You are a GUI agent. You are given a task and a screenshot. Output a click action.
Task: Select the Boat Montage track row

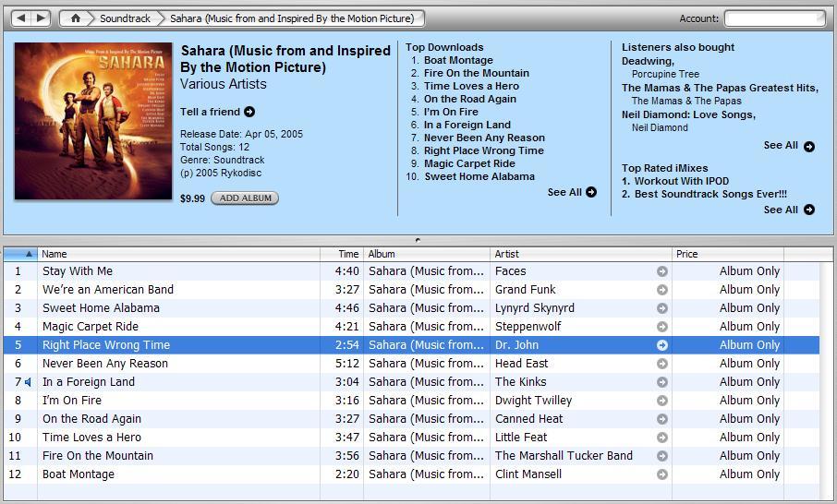click(411, 474)
